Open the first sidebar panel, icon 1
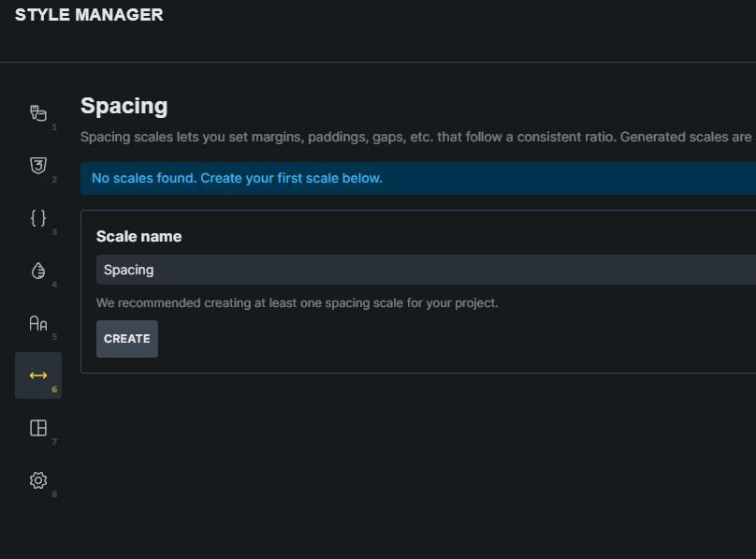 [x=38, y=113]
